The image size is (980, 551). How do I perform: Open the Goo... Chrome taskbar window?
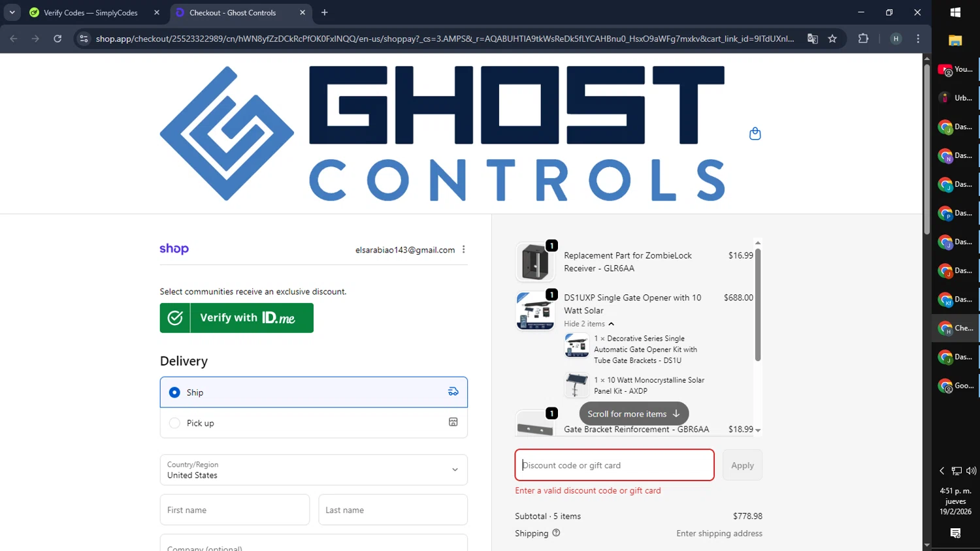(x=955, y=385)
